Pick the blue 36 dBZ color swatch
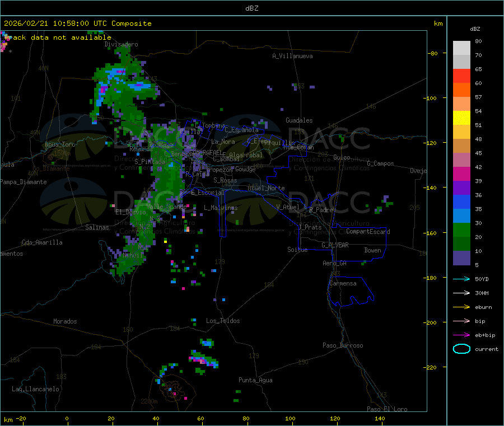The width and height of the screenshot is (504, 426). [x=461, y=202]
